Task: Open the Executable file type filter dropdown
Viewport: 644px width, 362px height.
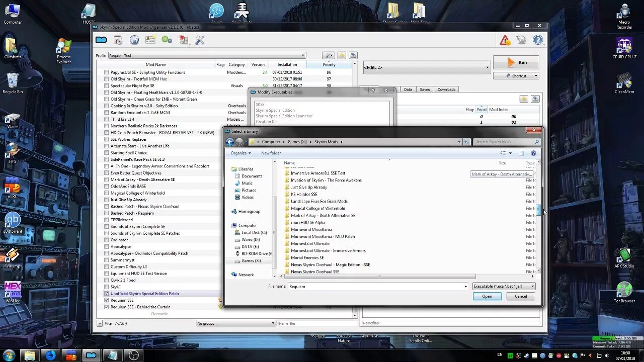Action: pyautogui.click(x=504, y=286)
